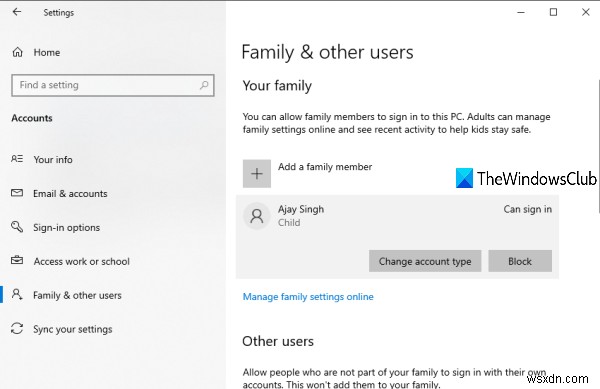Screen dimensions: 600x389
Task: Click the Access work or school briefcase icon
Action: point(17,260)
